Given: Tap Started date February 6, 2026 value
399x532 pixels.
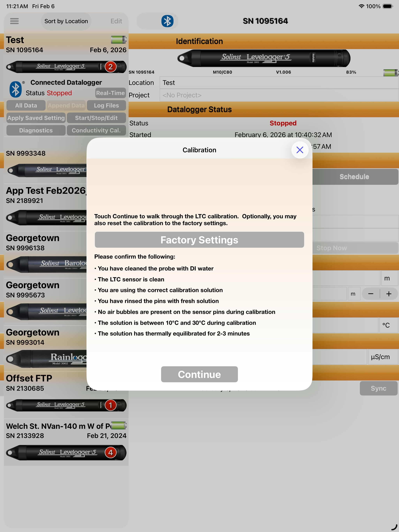Looking at the screenshot, I should [283, 135].
